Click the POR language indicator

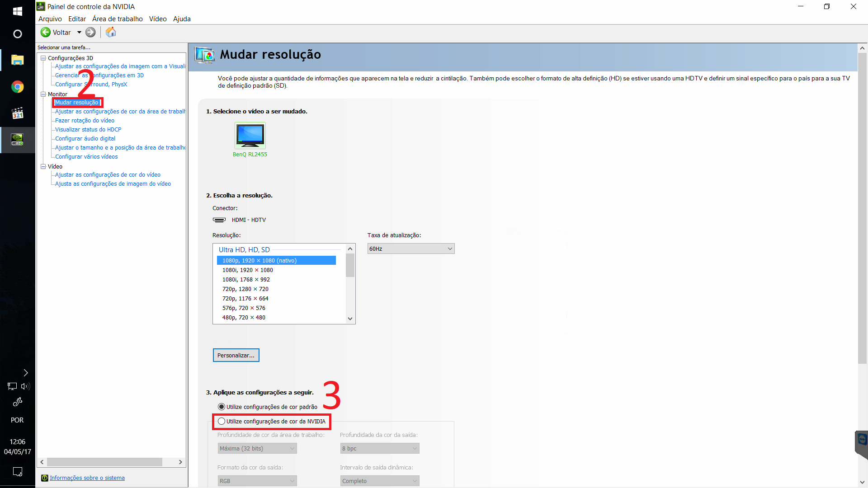pyautogui.click(x=17, y=420)
